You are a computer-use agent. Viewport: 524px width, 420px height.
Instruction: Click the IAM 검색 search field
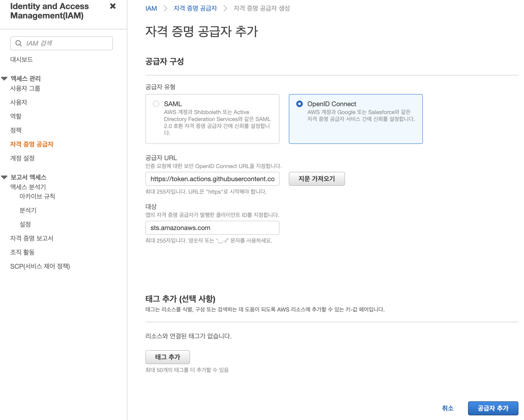(68, 43)
